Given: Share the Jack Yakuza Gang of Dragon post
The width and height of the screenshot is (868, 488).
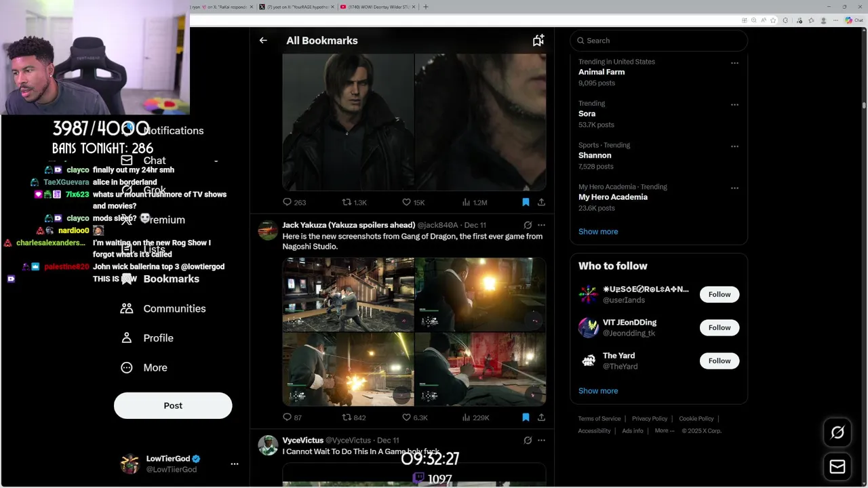Looking at the screenshot, I should (541, 418).
